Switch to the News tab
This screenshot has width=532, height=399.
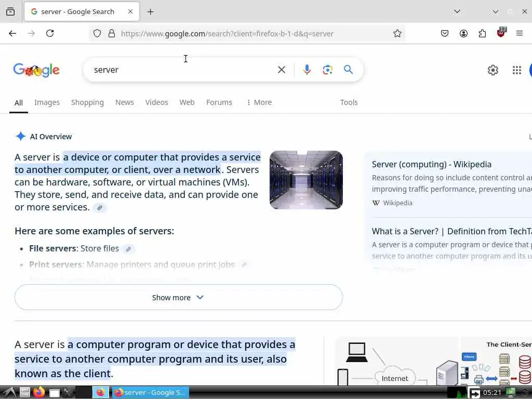click(125, 102)
